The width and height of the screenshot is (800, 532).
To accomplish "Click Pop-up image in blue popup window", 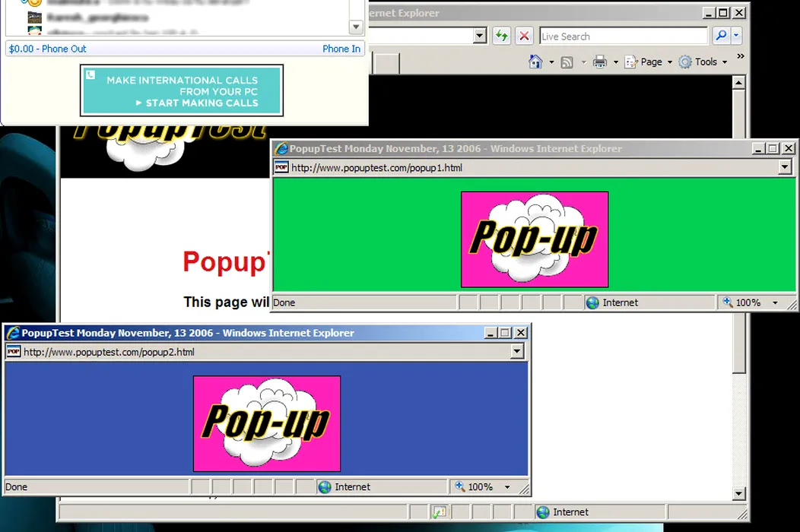I will (267, 424).
